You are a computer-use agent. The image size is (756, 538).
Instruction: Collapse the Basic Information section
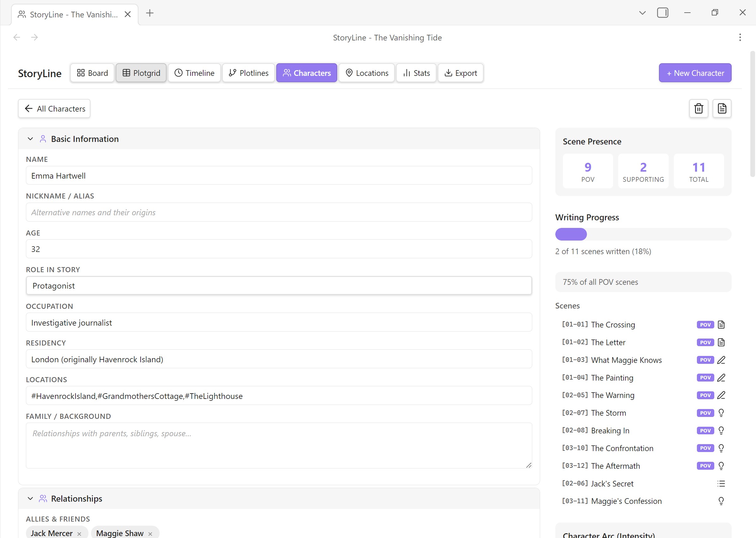[x=30, y=139]
